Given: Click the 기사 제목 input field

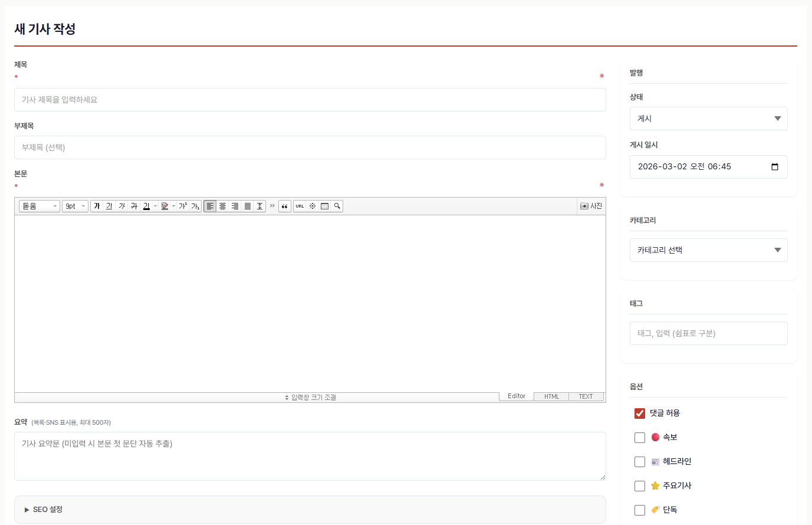Looking at the screenshot, I should pyautogui.click(x=310, y=100).
